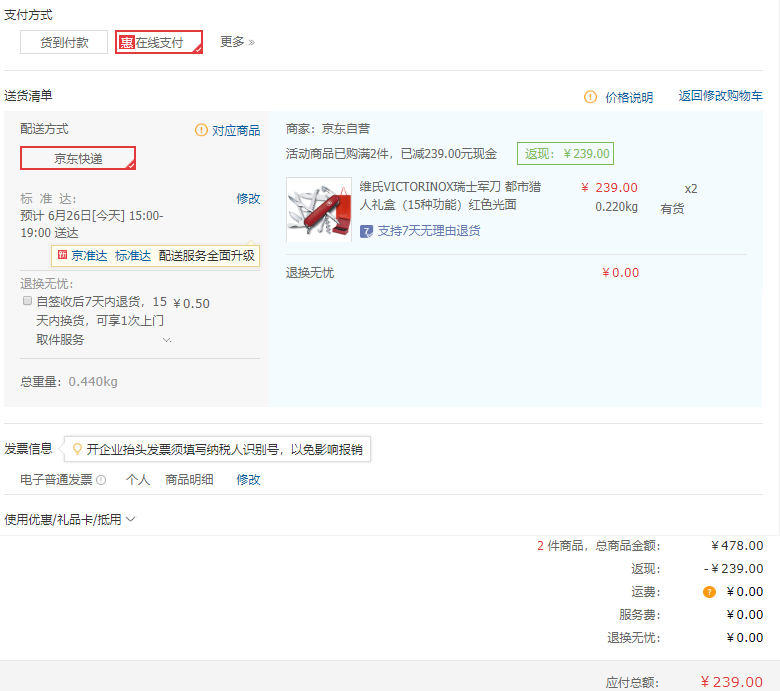780x691 pixels.
Task: Enable 退换无忧 service checkbox
Action: 27,301
